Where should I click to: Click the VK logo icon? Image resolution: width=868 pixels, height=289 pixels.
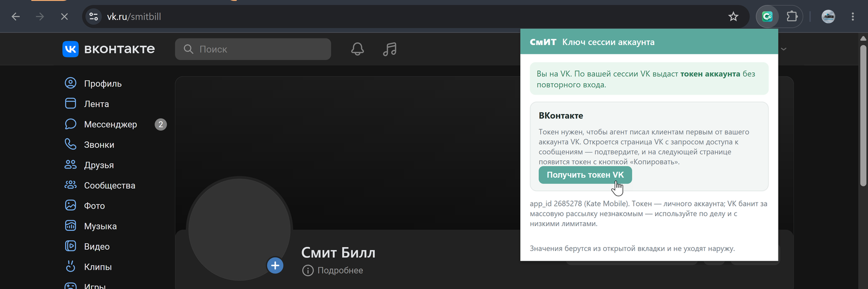tap(71, 49)
